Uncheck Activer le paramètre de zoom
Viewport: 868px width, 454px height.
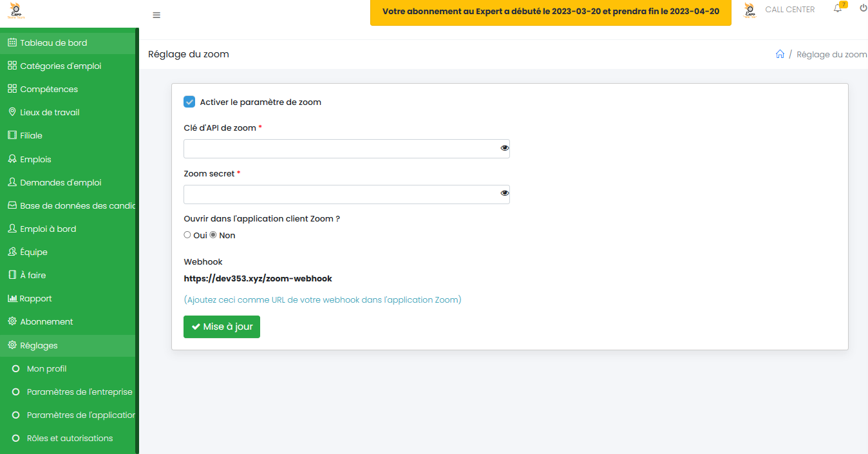[189, 102]
